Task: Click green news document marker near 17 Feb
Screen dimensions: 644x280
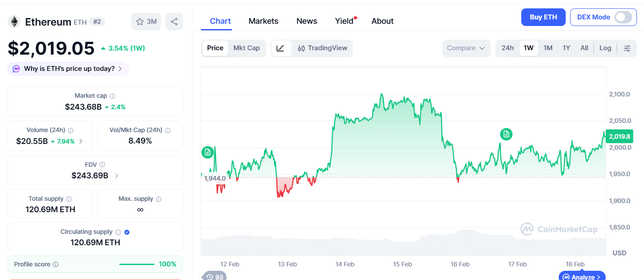Action: tap(506, 134)
